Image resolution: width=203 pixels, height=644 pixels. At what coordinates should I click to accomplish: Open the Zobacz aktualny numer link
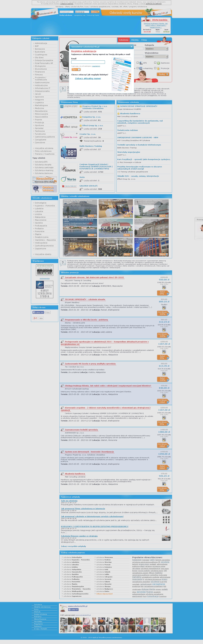(88, 78)
